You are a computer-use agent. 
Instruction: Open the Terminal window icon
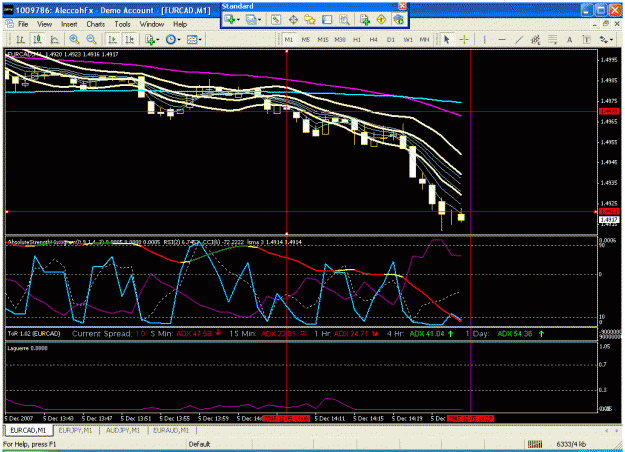point(327,20)
